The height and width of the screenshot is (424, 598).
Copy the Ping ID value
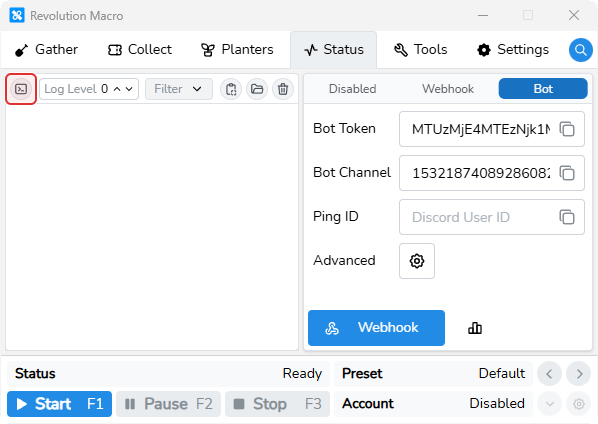(x=567, y=217)
